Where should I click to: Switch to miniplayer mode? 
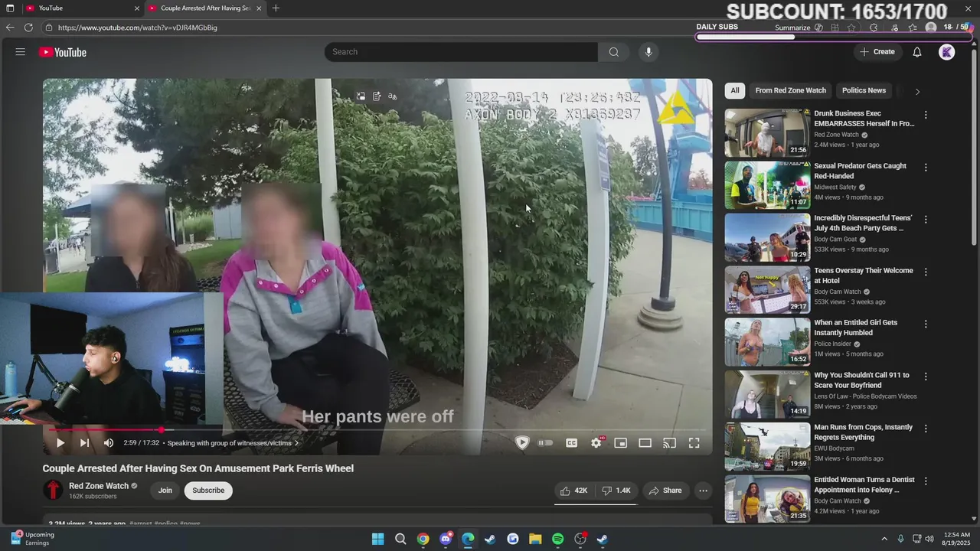[621, 443]
